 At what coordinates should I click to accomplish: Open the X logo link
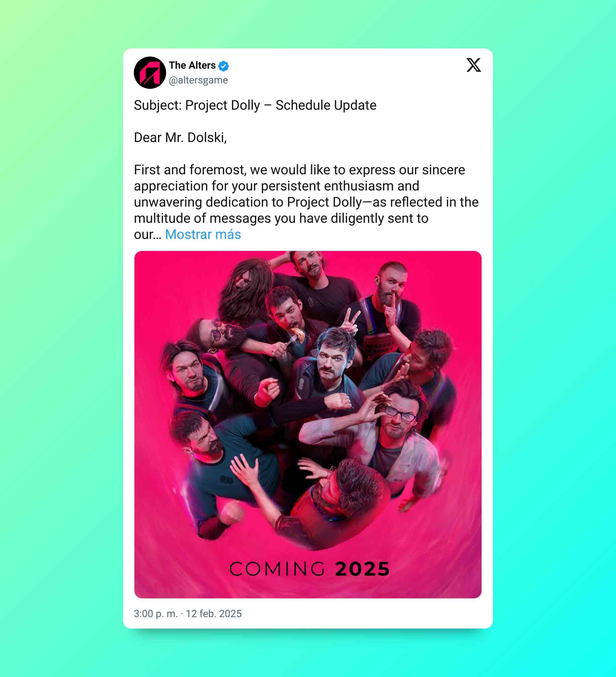tap(473, 65)
